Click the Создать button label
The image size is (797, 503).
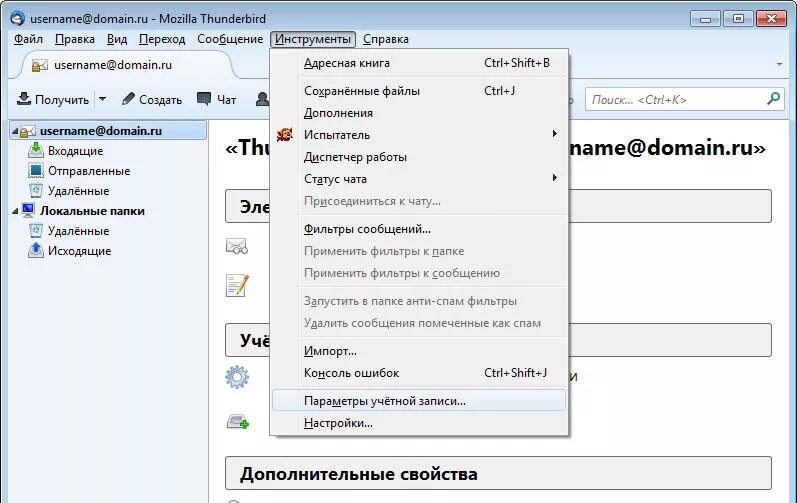tap(160, 100)
